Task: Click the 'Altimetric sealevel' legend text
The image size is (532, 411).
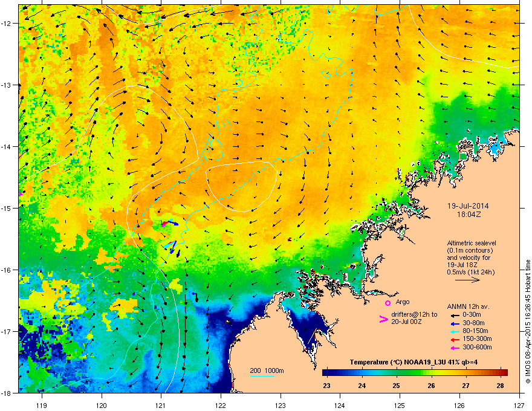Action: point(472,243)
